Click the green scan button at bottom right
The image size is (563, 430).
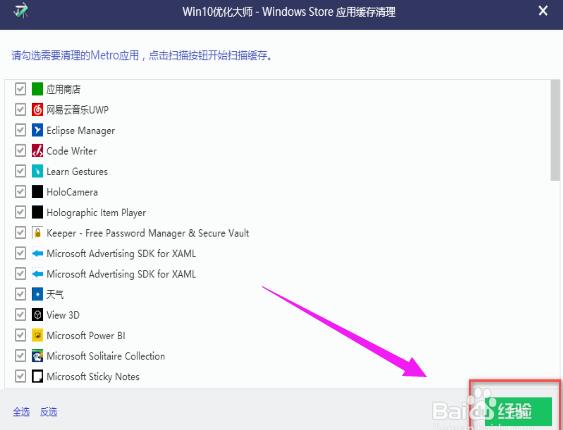(x=518, y=411)
